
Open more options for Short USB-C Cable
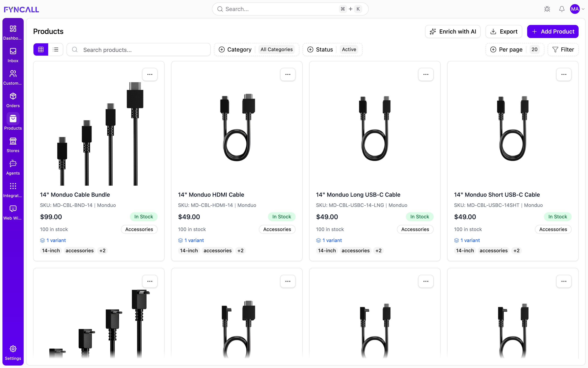point(564,74)
